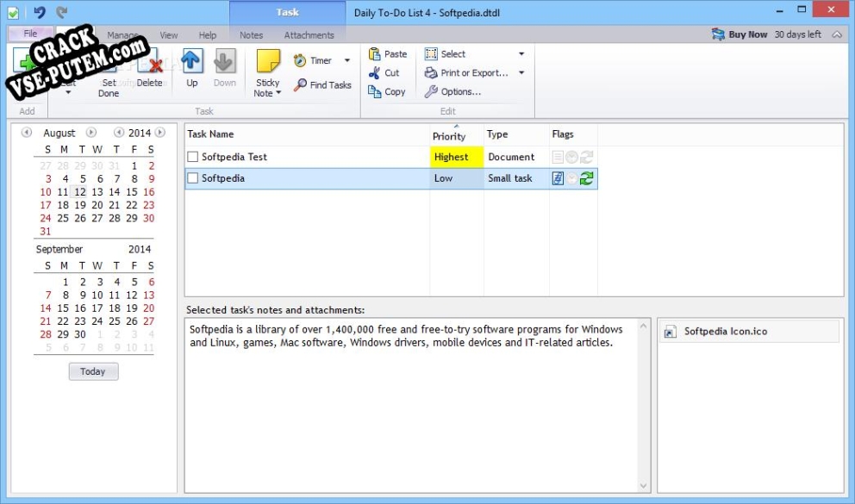Click the 30 days left text

coord(798,34)
